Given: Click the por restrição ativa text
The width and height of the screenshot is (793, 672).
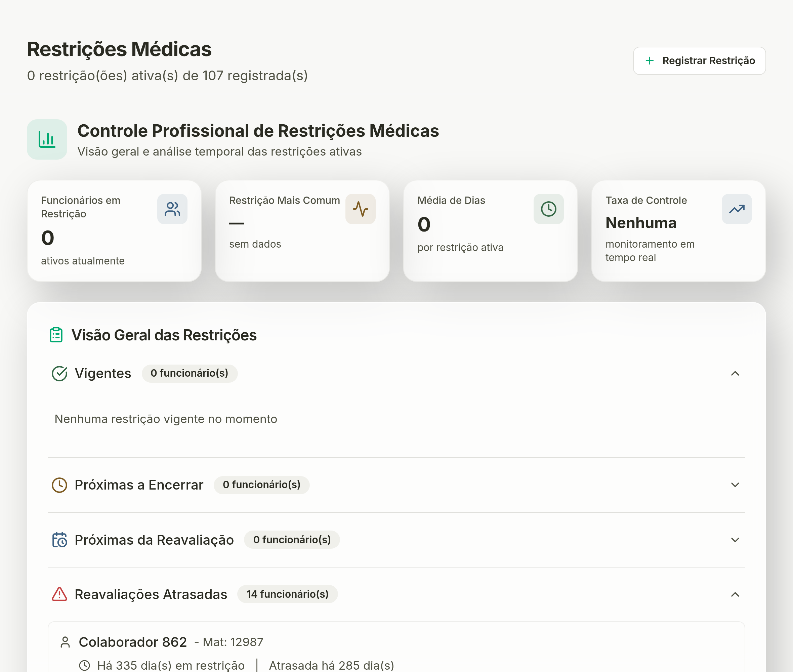Looking at the screenshot, I should (460, 248).
